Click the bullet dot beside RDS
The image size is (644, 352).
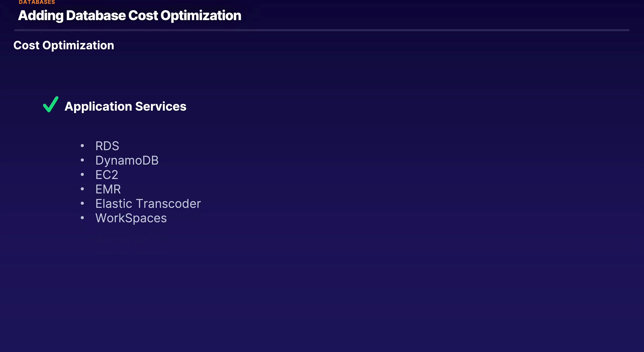tap(82, 146)
